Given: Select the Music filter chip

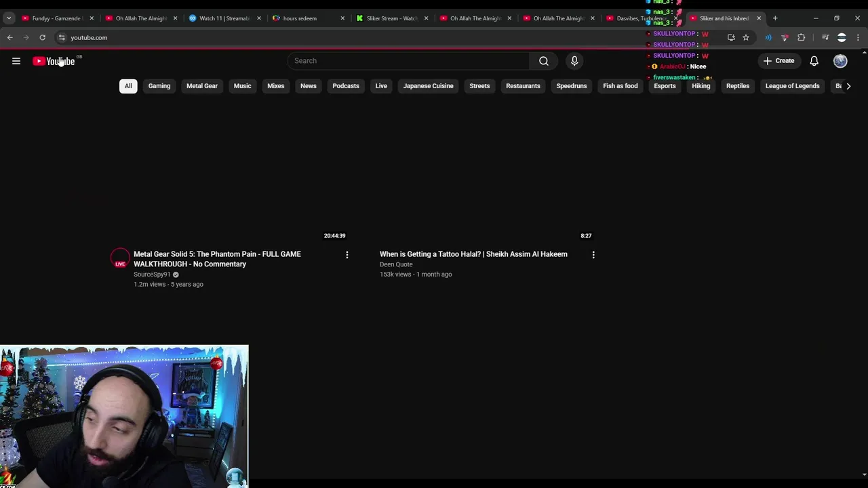Looking at the screenshot, I should click(242, 86).
